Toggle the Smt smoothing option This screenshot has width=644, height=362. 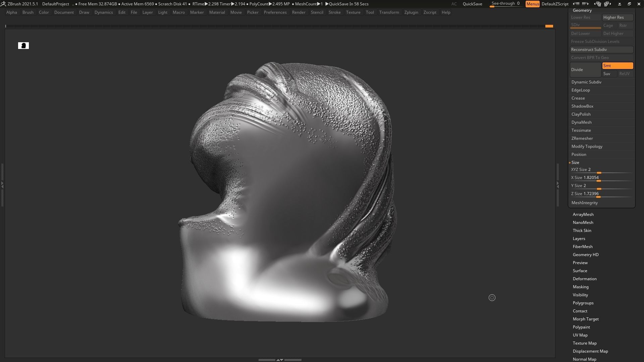618,66
